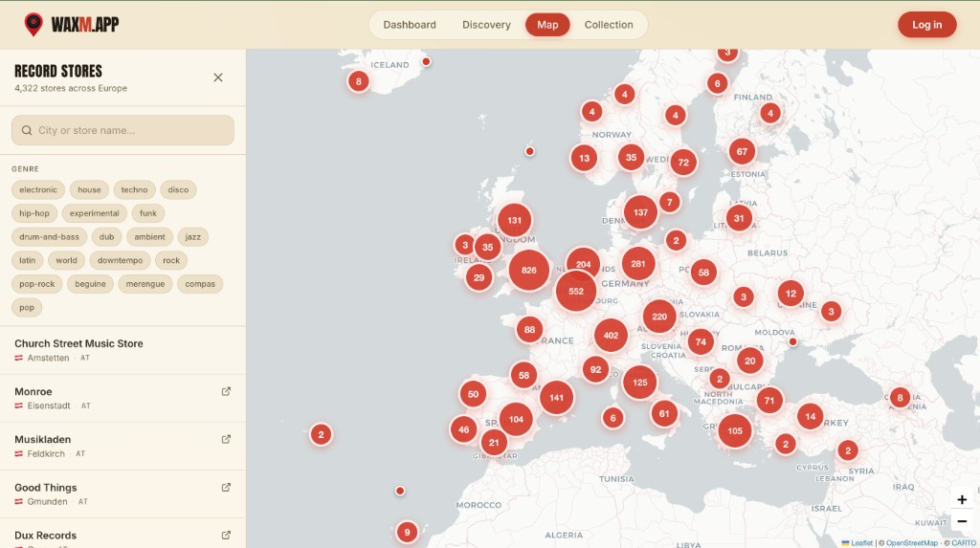Click the 92 stores cluster marker
This screenshot has width=980, height=548.
coord(595,369)
